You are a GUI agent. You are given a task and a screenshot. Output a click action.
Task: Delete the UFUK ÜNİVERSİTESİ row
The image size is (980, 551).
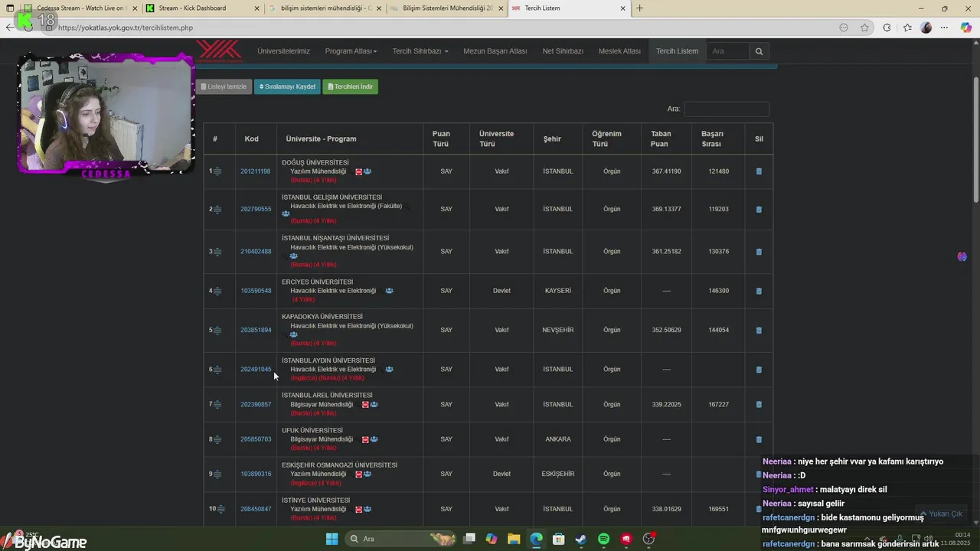(759, 439)
